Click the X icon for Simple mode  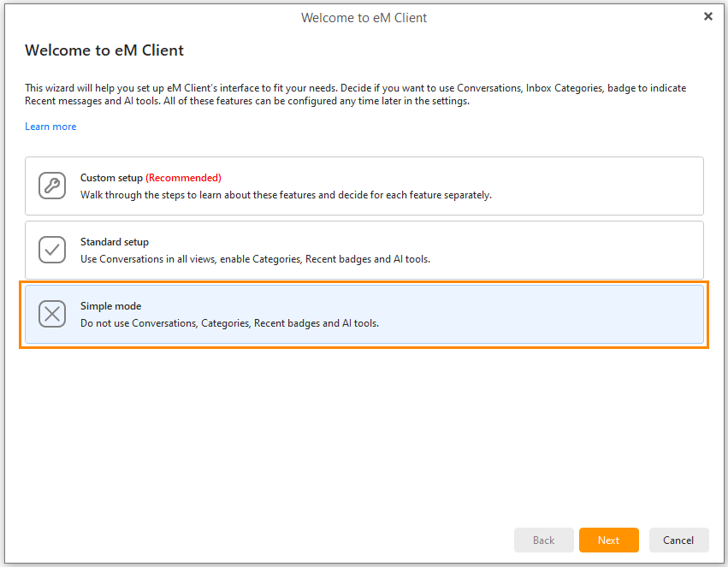(x=52, y=314)
